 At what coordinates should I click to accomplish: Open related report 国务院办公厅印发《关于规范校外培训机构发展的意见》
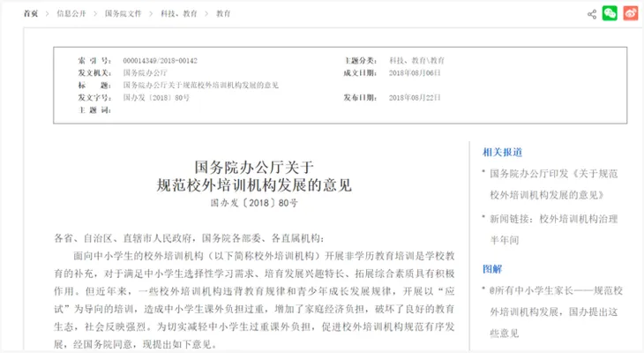[x=553, y=184]
